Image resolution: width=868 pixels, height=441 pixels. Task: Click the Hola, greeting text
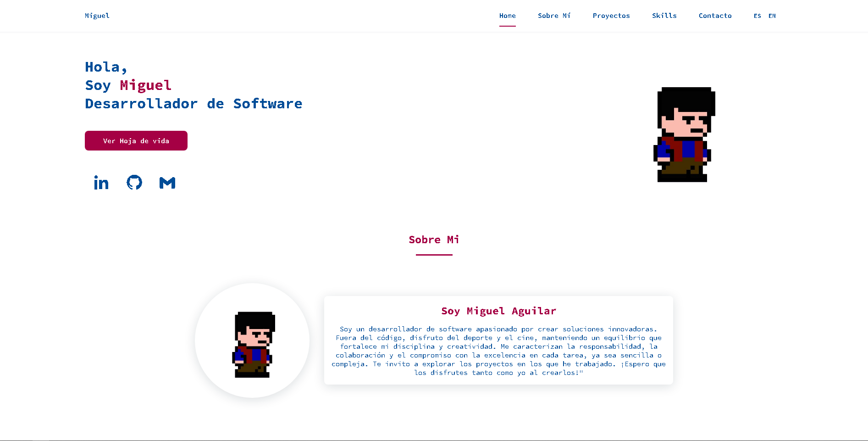click(106, 67)
